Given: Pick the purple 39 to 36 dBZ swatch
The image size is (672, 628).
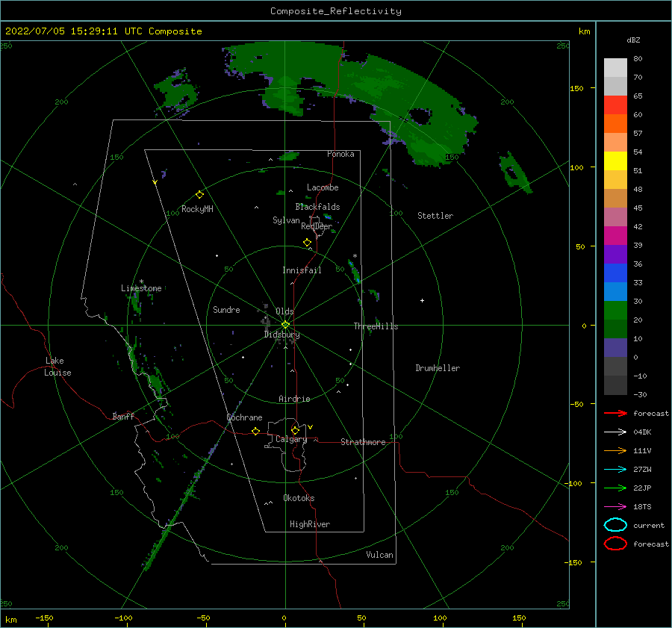Looking at the screenshot, I should click(x=615, y=254).
